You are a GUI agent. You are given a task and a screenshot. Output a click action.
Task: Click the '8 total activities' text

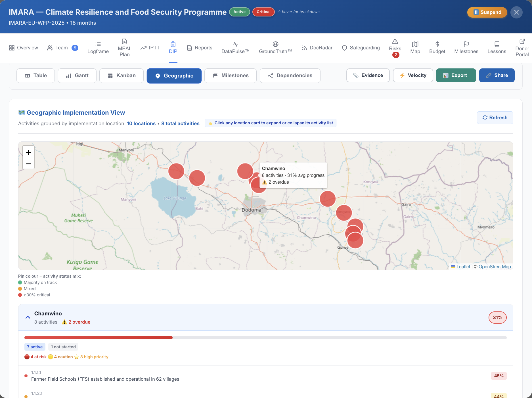tap(180, 123)
